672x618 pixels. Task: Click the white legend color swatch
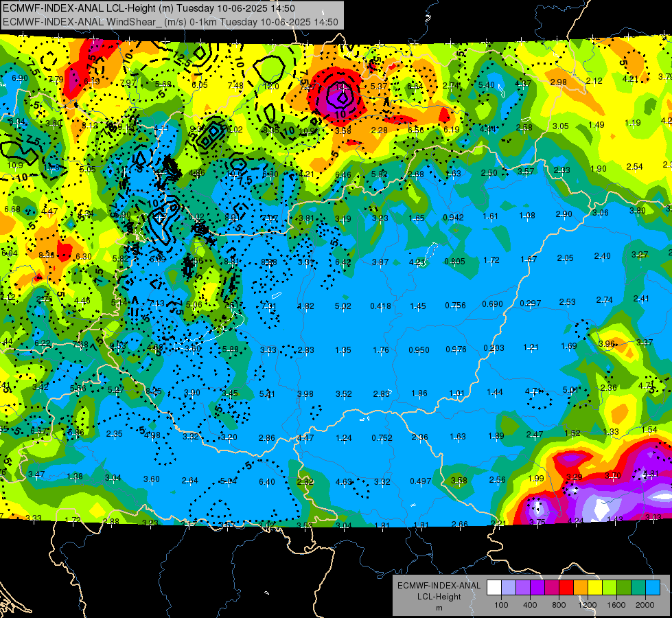(x=494, y=588)
